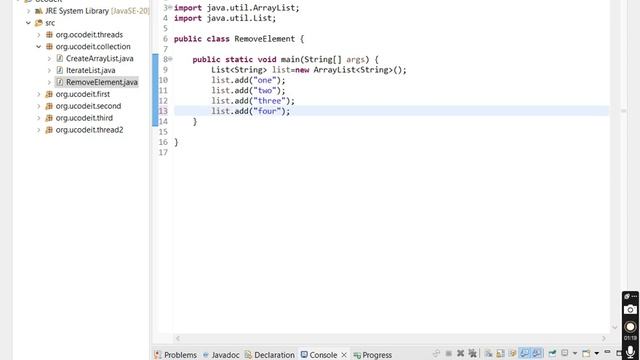Open Display Selected Console dropdown arrow
640x360 pixels.
click(x=575, y=353)
